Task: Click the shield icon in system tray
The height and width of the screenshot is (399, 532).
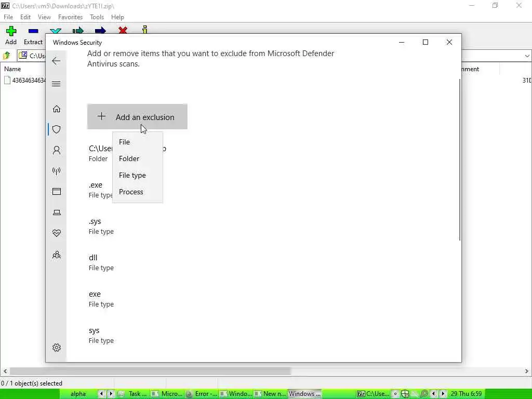Action: point(405,394)
